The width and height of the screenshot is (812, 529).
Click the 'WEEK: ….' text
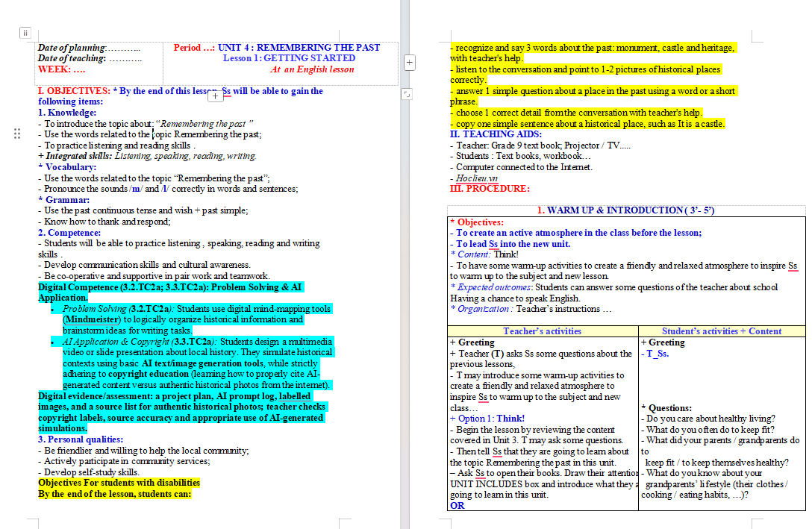pyautogui.click(x=62, y=69)
